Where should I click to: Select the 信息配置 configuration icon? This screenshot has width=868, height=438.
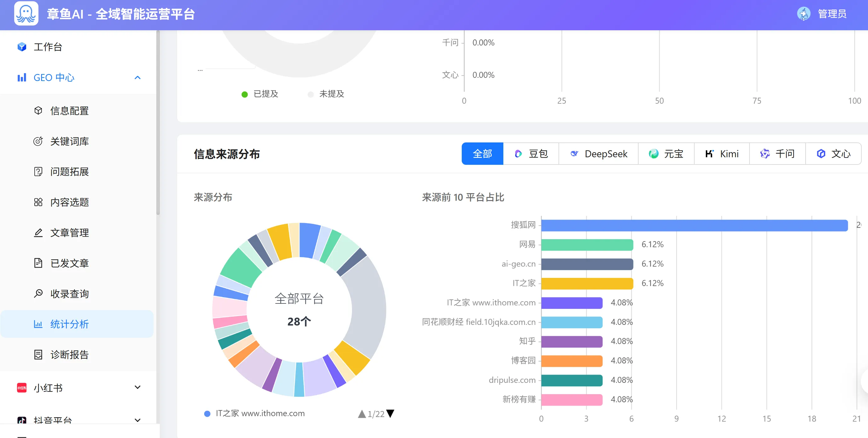[38, 111]
